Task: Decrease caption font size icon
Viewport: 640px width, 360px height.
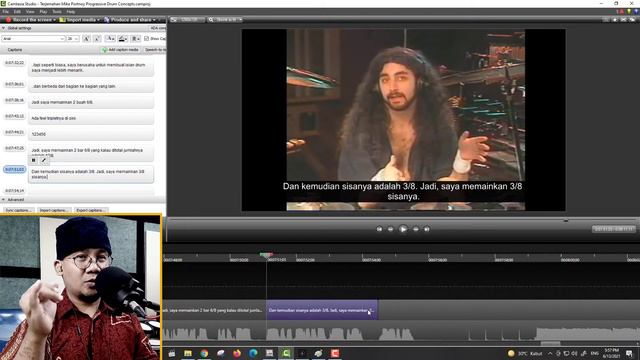Action: pos(97,39)
